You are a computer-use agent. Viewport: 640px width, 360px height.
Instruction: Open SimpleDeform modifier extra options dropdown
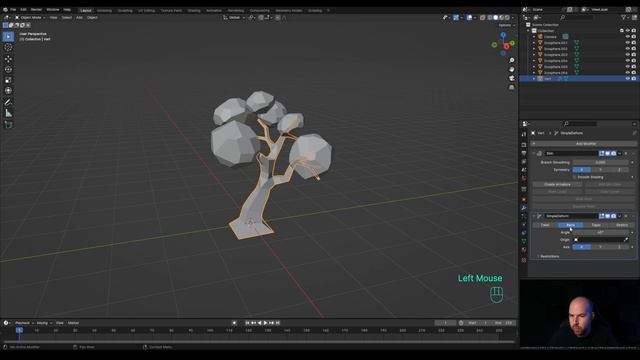click(620, 216)
